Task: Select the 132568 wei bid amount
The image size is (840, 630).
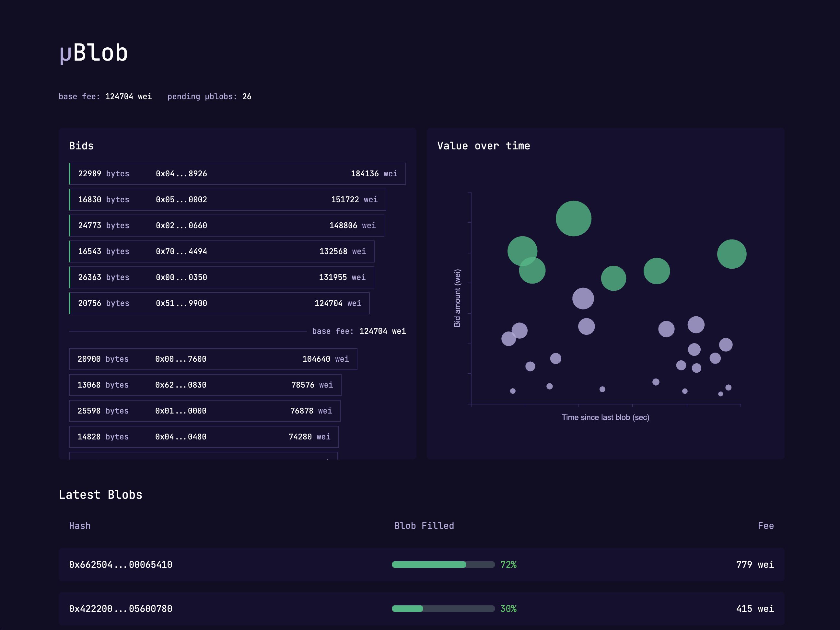Action: click(343, 251)
